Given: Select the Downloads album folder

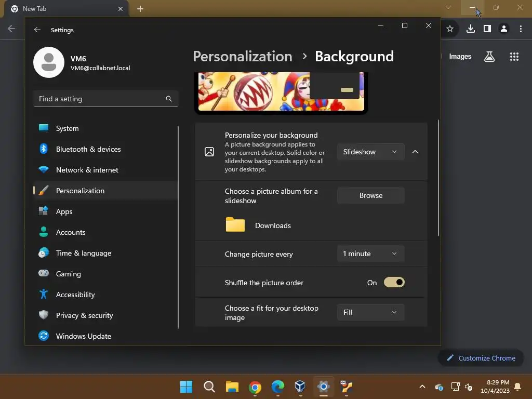Looking at the screenshot, I should click(x=258, y=225).
